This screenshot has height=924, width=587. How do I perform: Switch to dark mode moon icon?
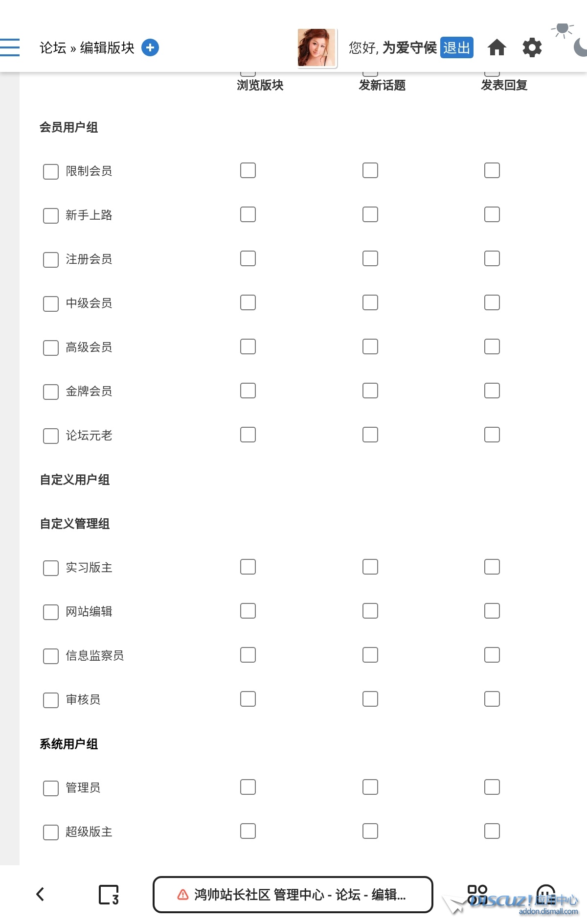click(581, 47)
